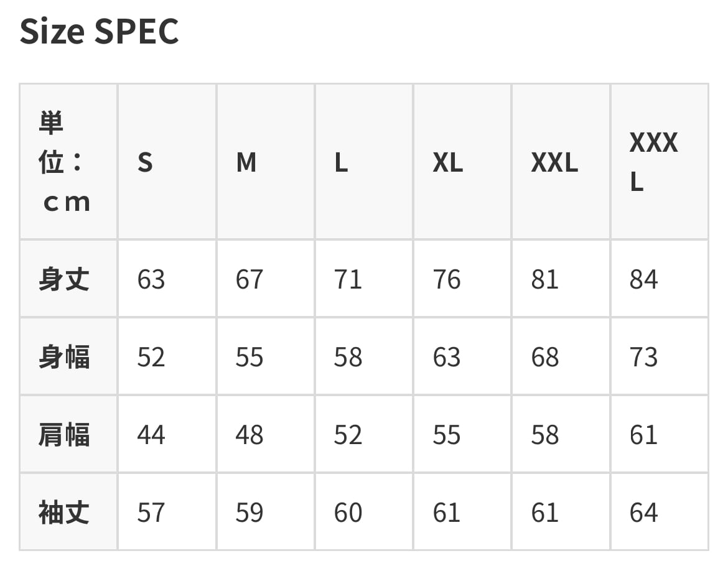This screenshot has height=566, width=728.
Task: Select the L size column header
Action: pos(341,163)
